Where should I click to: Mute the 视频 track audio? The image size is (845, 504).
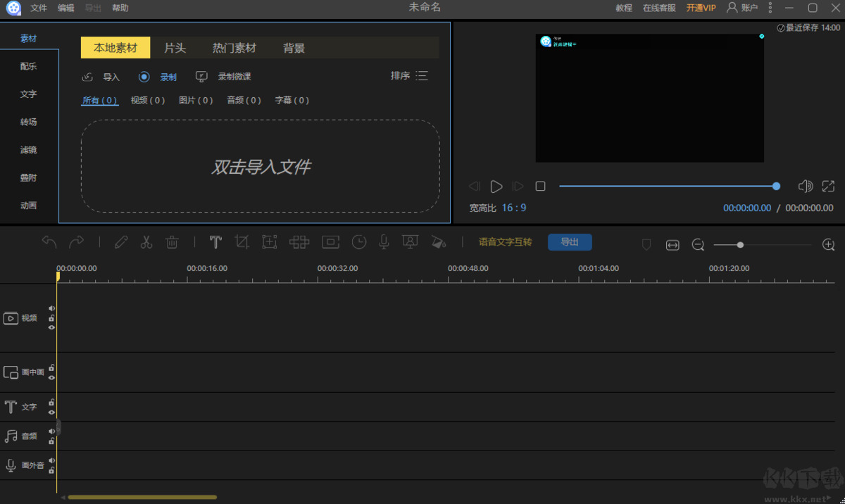(x=51, y=308)
